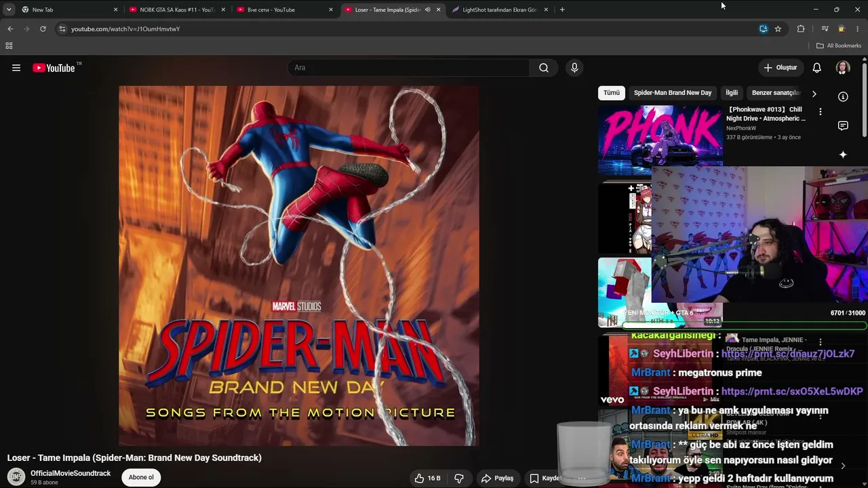Viewport: 868px width, 488px height.
Task: Open the OfficialMovieSoundtrack channel name
Action: click(x=71, y=473)
